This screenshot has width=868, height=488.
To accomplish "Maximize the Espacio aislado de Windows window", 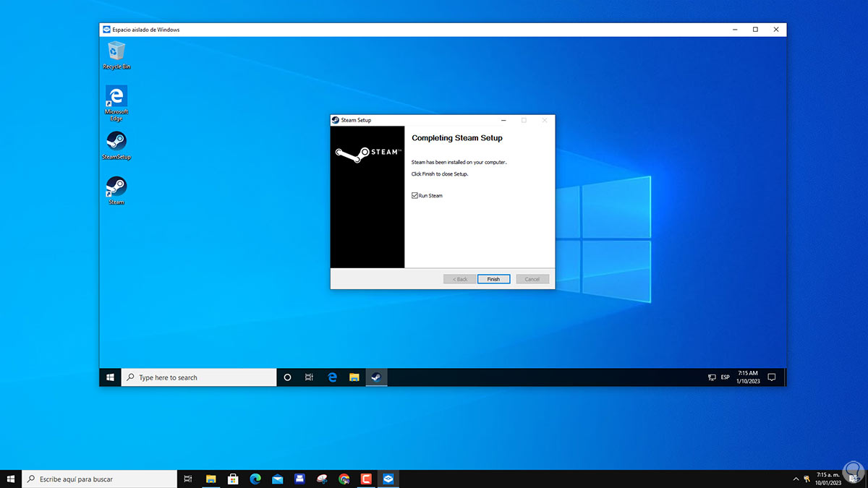I will [755, 30].
